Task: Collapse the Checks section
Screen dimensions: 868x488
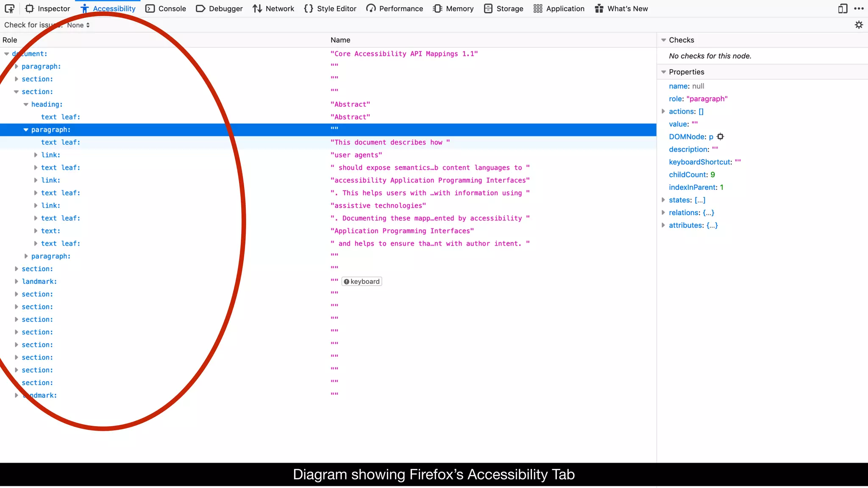Action: pos(664,40)
